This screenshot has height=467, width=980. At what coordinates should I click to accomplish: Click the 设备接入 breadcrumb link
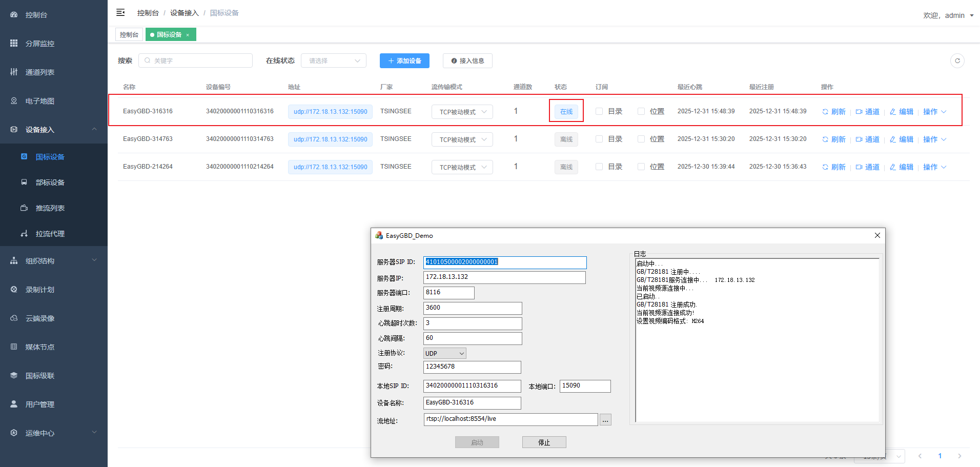[184, 13]
